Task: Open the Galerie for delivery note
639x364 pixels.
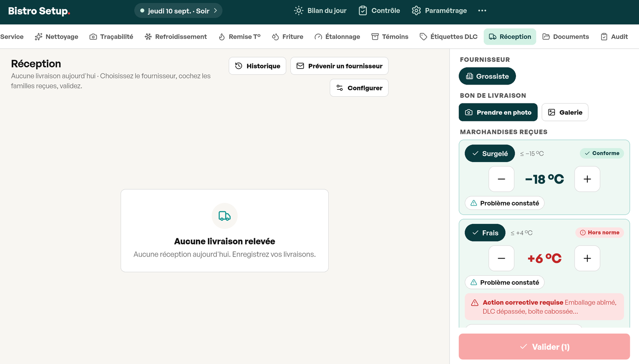Action: tap(565, 112)
